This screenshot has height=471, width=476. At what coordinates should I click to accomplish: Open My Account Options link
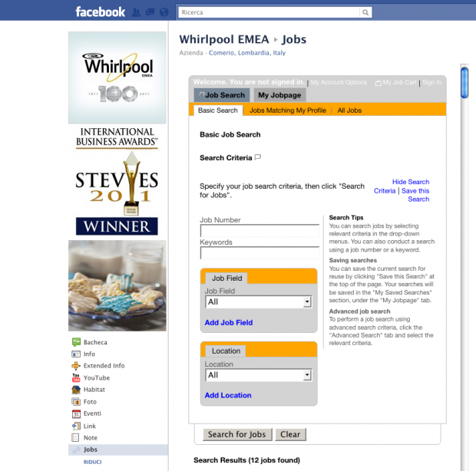click(x=339, y=82)
